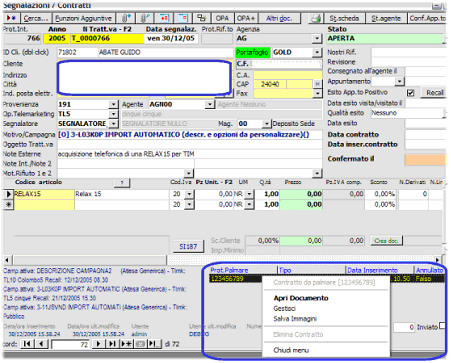451x363 pixels.
Task: Click the new record toolbar icon
Action: pos(11,18)
